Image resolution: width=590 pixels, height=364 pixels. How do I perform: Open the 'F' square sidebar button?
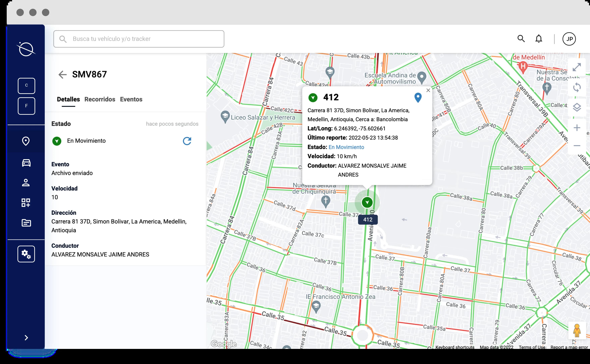point(26,106)
